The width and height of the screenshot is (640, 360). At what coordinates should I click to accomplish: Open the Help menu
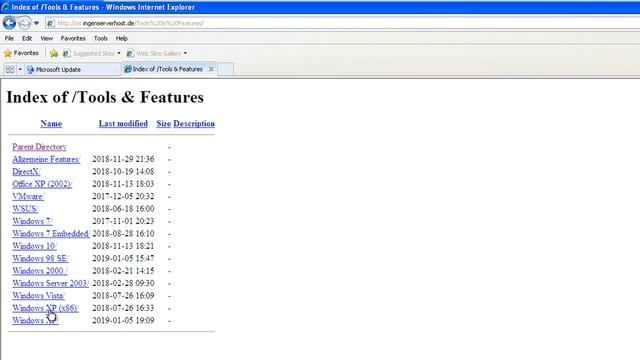[122, 38]
